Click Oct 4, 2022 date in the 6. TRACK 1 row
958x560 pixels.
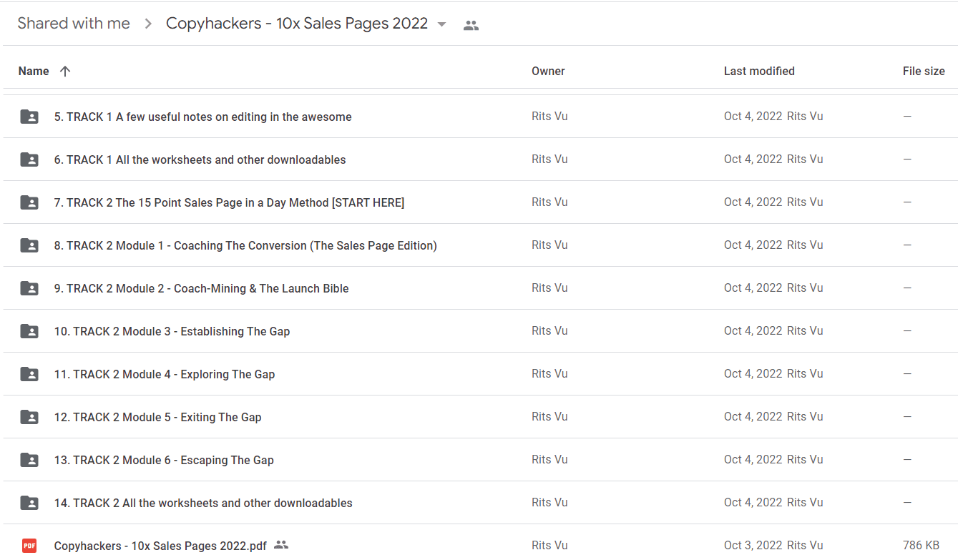753,159
